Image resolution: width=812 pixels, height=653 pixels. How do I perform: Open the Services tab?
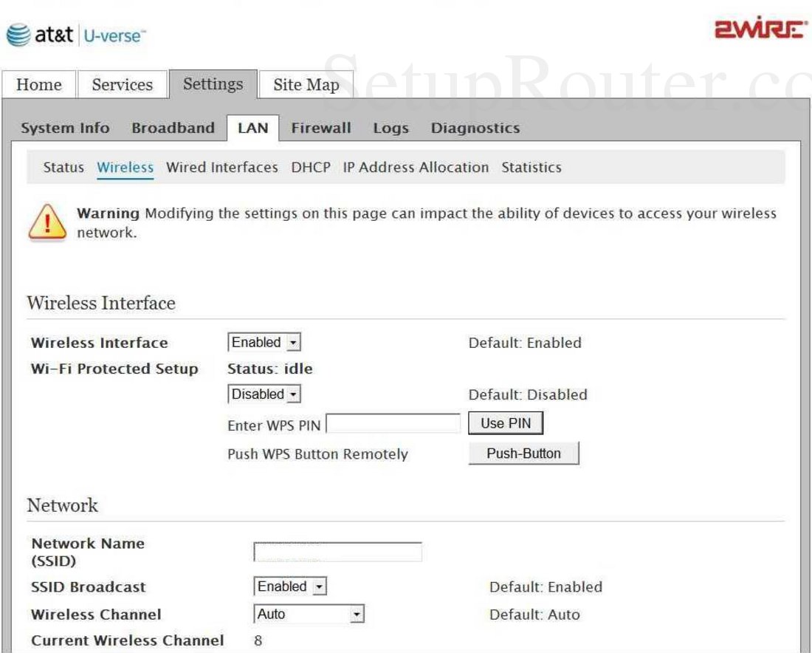[x=123, y=86]
